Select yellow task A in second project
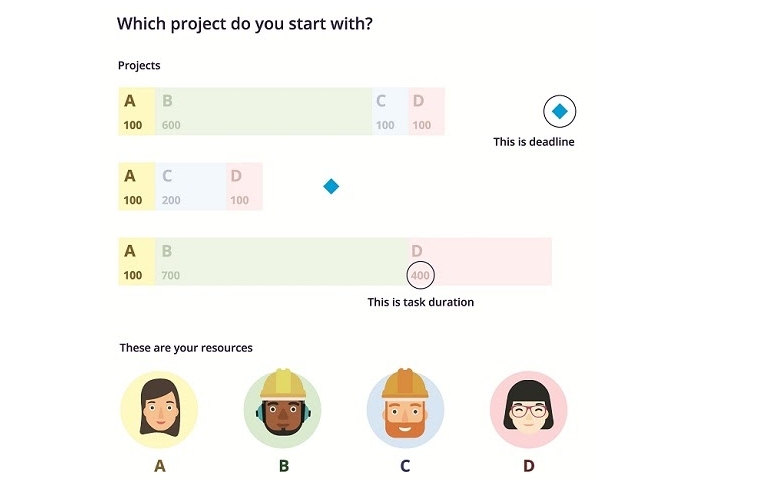The width and height of the screenshot is (783, 480). pyautogui.click(x=136, y=187)
